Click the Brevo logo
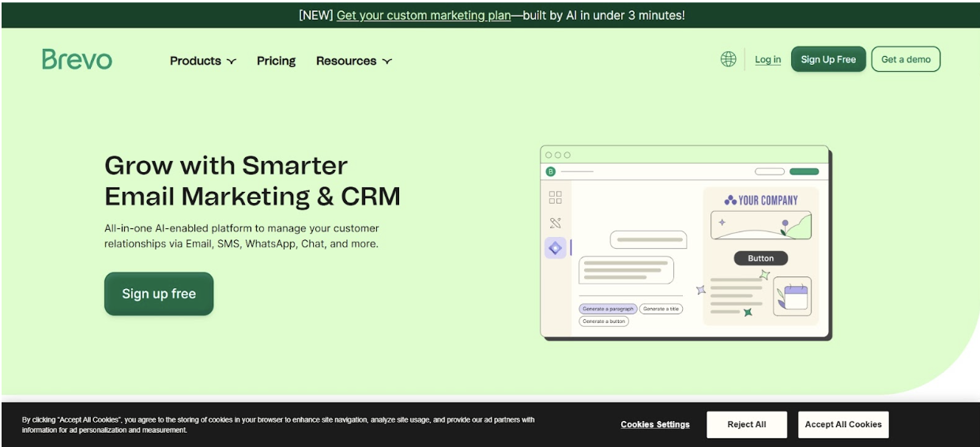This screenshot has height=447, width=980. tap(77, 59)
